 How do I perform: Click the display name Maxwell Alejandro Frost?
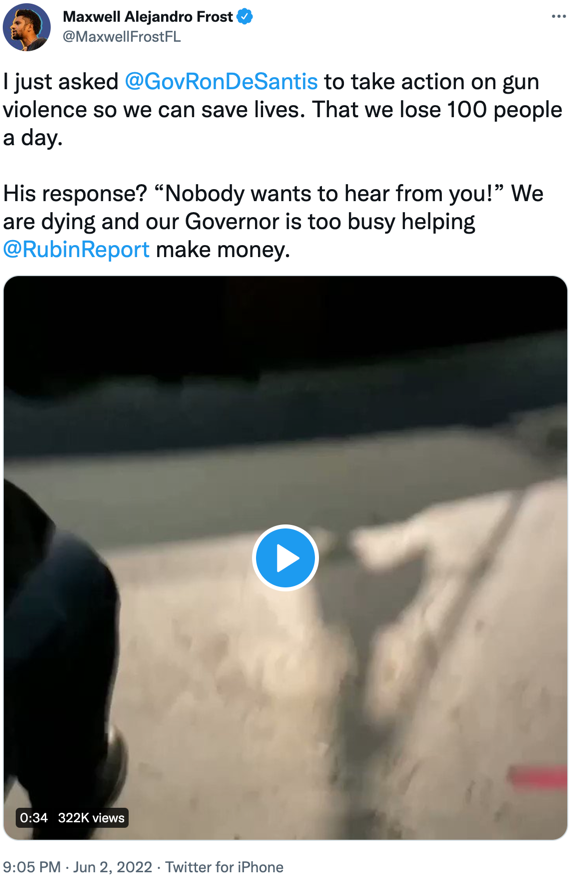(148, 17)
